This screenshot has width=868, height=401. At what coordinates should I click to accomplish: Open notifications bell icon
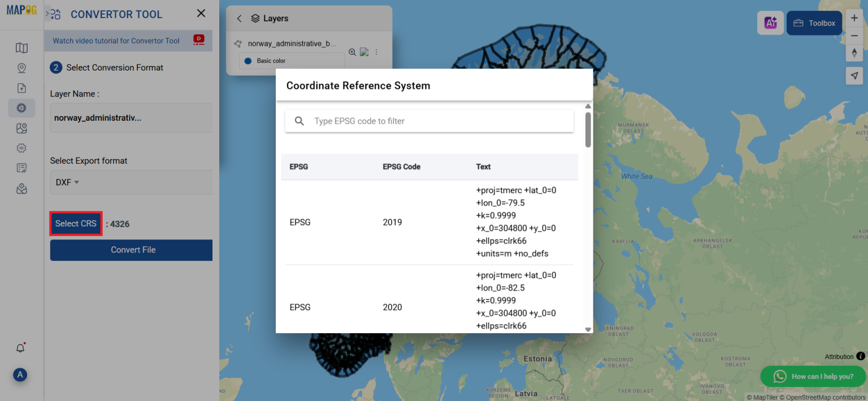click(x=20, y=347)
